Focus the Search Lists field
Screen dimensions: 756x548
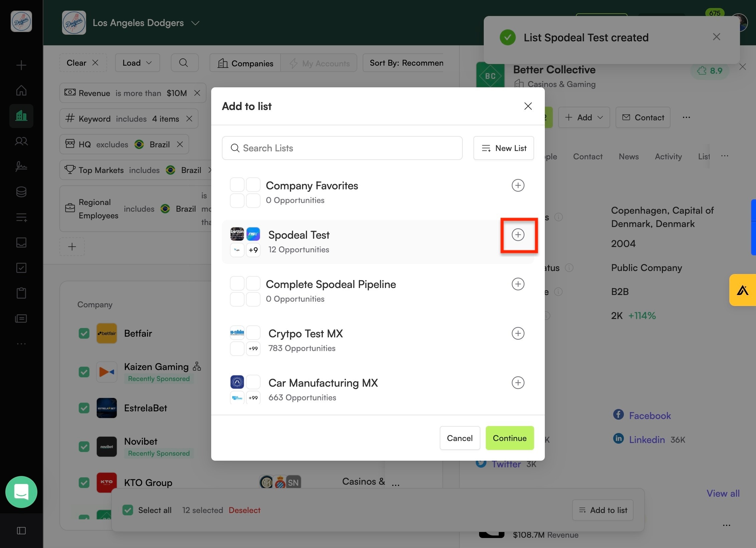point(342,148)
